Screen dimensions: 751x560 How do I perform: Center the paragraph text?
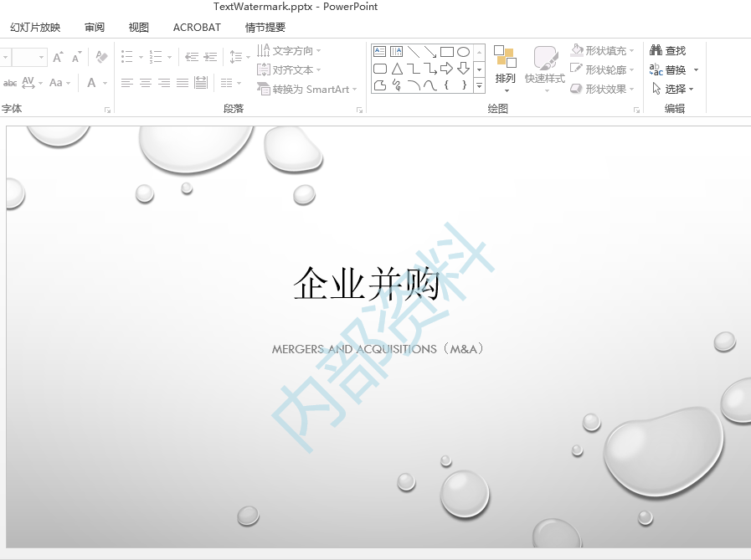146,84
